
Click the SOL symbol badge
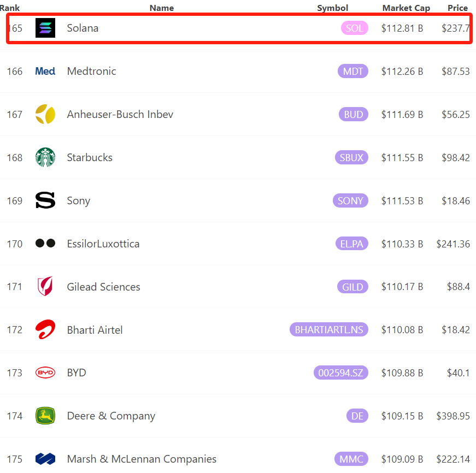pos(355,28)
